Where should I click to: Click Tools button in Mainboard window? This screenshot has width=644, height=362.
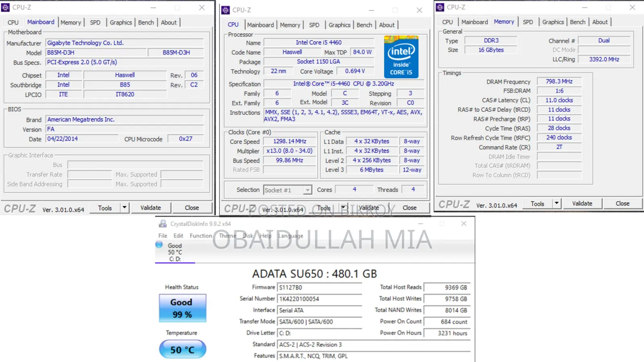pos(105,208)
